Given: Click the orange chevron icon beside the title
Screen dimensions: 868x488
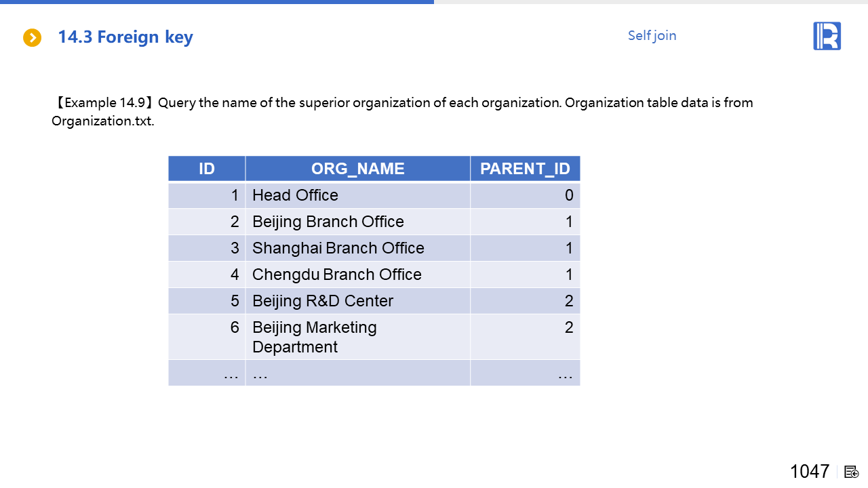Looking at the screenshot, I should [32, 38].
